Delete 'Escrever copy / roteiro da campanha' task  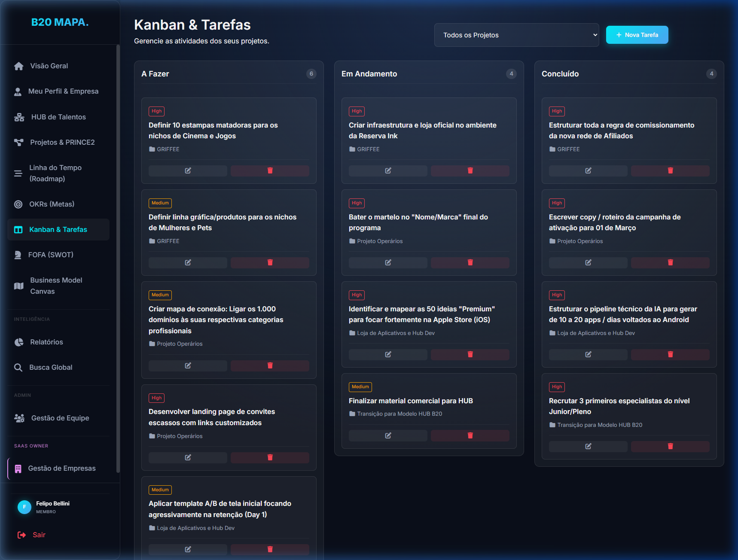[x=670, y=262]
